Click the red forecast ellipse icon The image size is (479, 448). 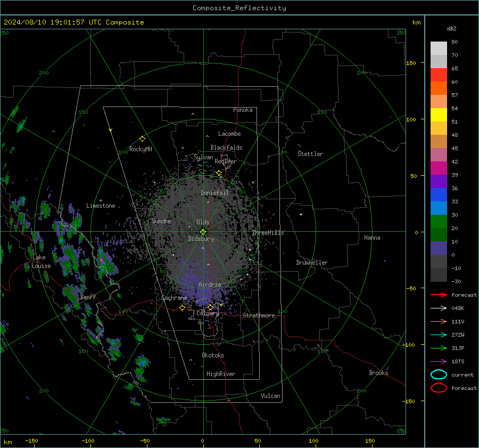click(x=439, y=388)
